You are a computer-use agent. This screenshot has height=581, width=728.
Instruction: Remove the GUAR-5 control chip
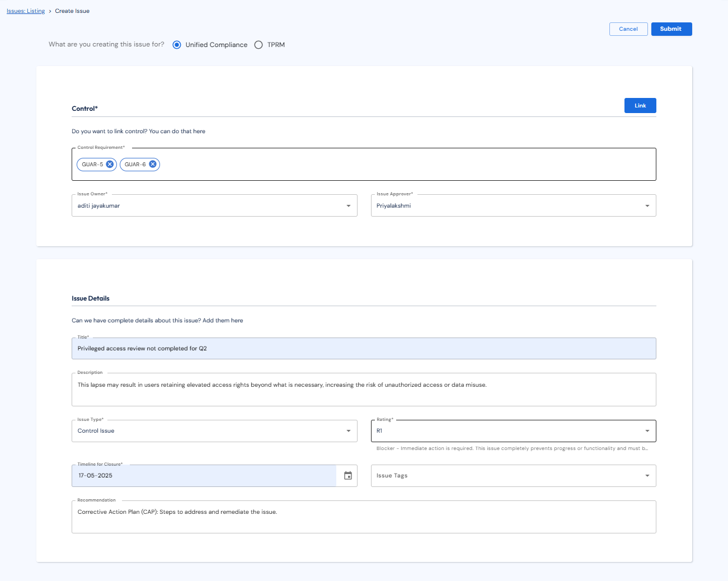[x=110, y=164]
